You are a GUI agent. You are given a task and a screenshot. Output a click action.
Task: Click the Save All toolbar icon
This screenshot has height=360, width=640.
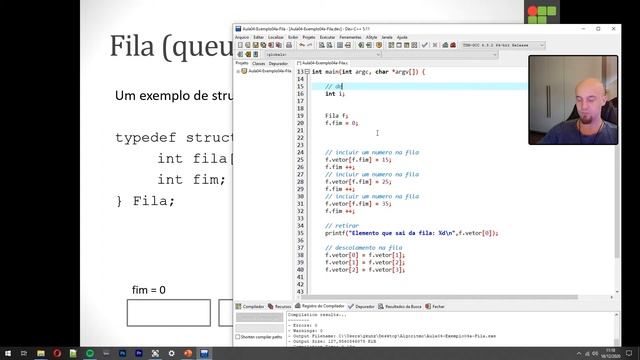263,45
